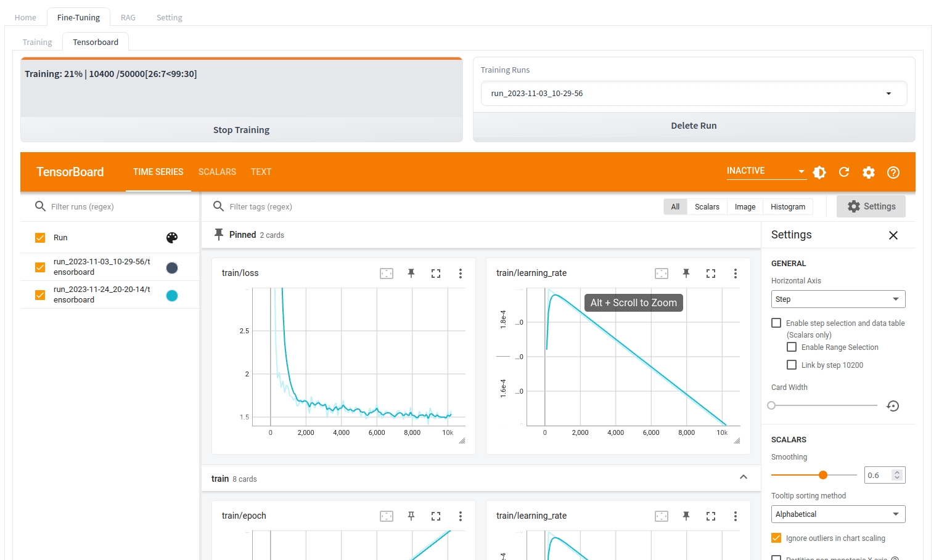Disable Ignore outliers in chart scaling
This screenshot has height=560, width=939.
pos(776,538)
